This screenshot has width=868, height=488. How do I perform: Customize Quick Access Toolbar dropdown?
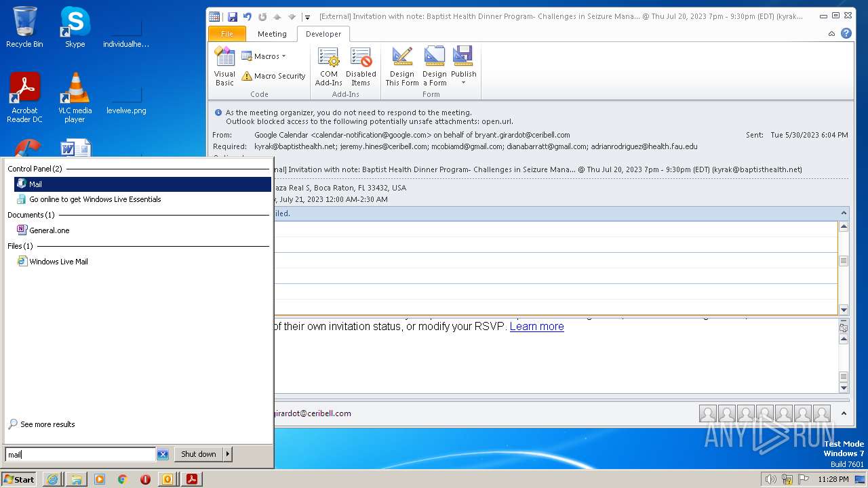coord(307,17)
